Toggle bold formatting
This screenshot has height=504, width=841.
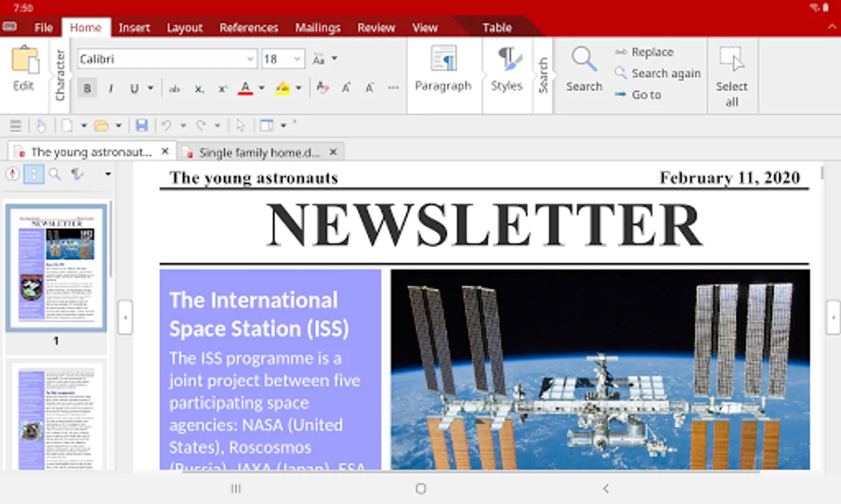[x=87, y=88]
